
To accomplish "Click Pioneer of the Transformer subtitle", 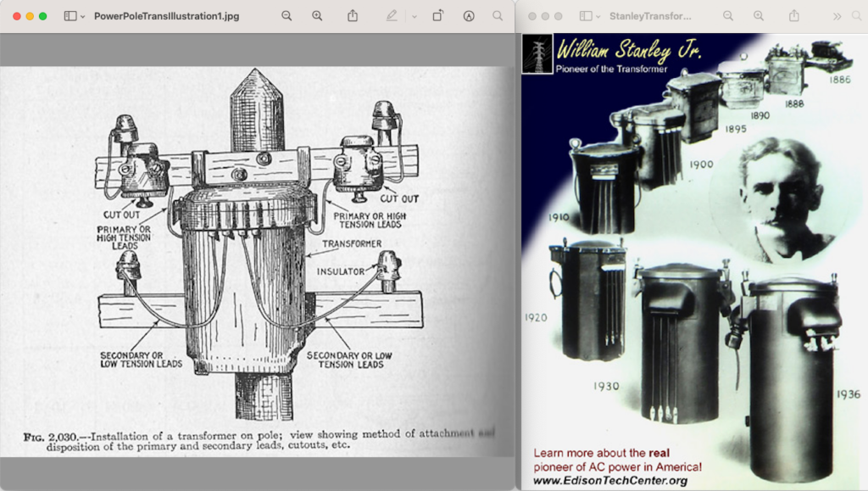I will [x=612, y=70].
